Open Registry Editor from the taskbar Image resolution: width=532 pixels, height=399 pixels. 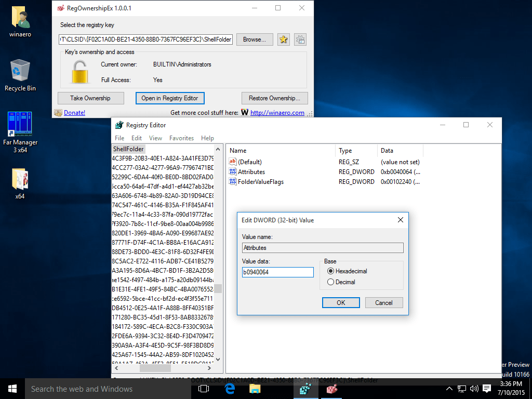point(305,388)
